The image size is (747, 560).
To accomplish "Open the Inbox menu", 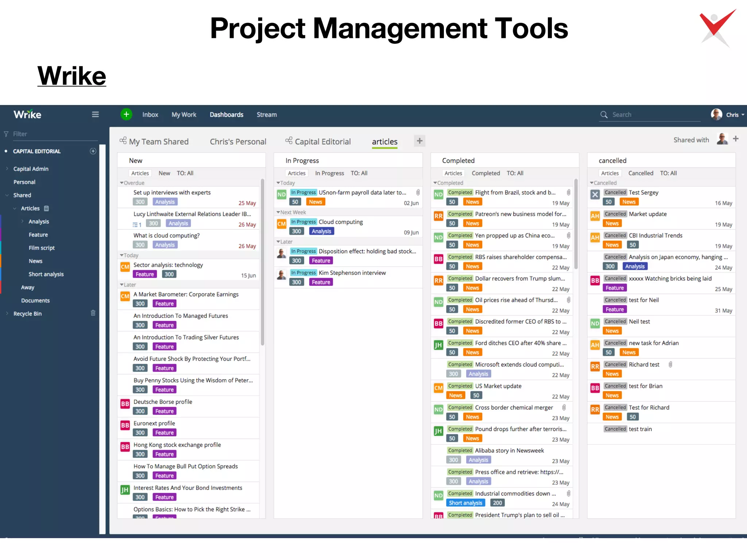I will [150, 114].
